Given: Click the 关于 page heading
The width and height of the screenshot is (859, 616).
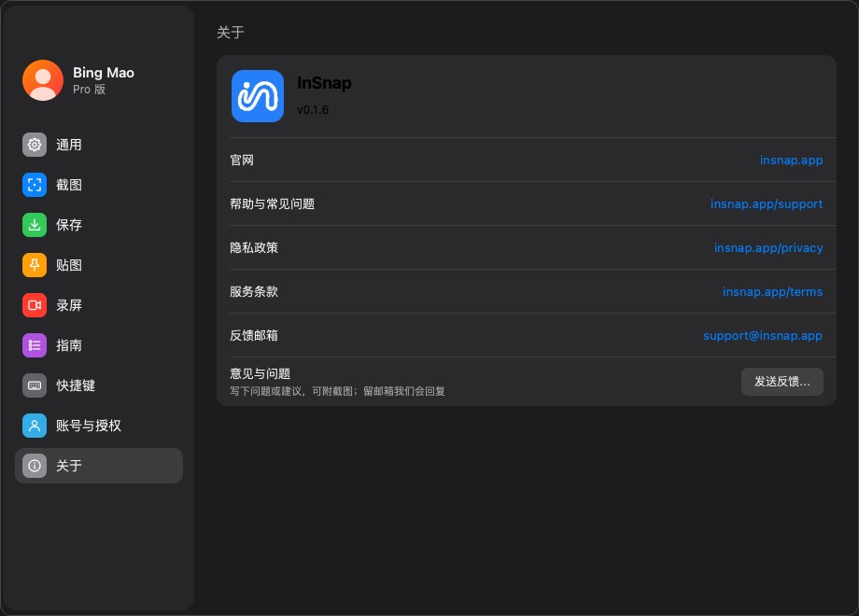Looking at the screenshot, I should (230, 33).
